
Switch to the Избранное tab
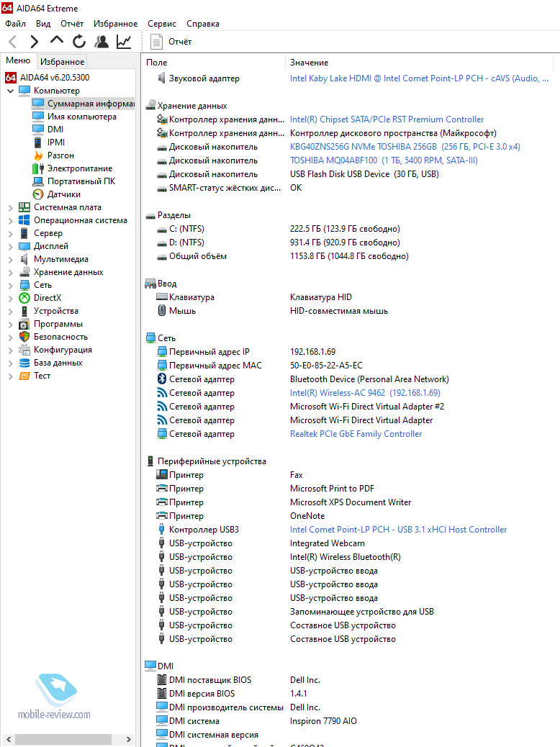pyautogui.click(x=62, y=62)
